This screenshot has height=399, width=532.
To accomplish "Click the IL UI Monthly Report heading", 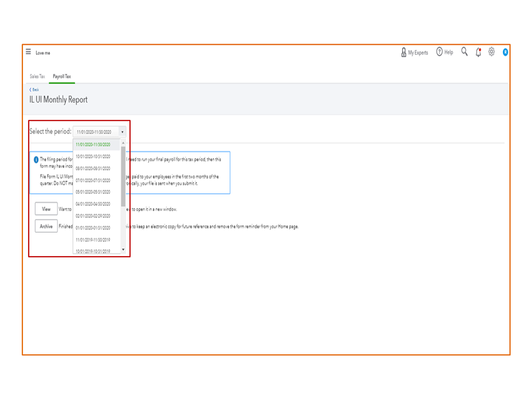I will [x=59, y=100].
